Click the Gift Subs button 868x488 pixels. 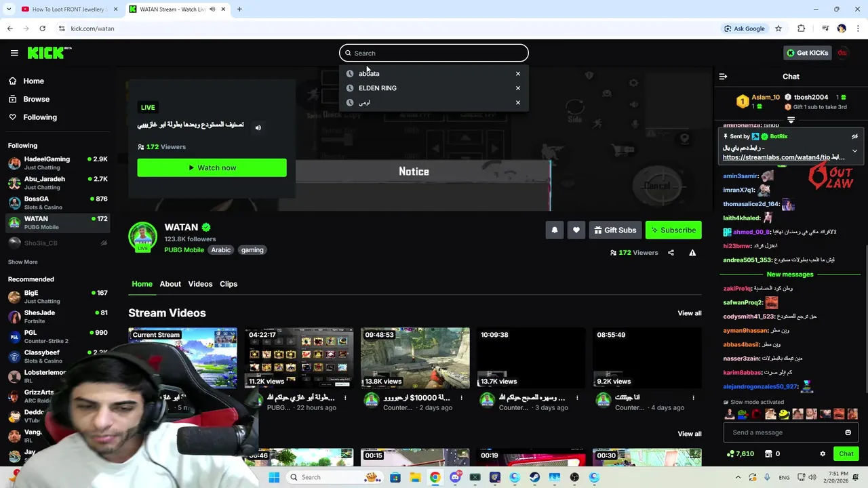[x=615, y=230]
